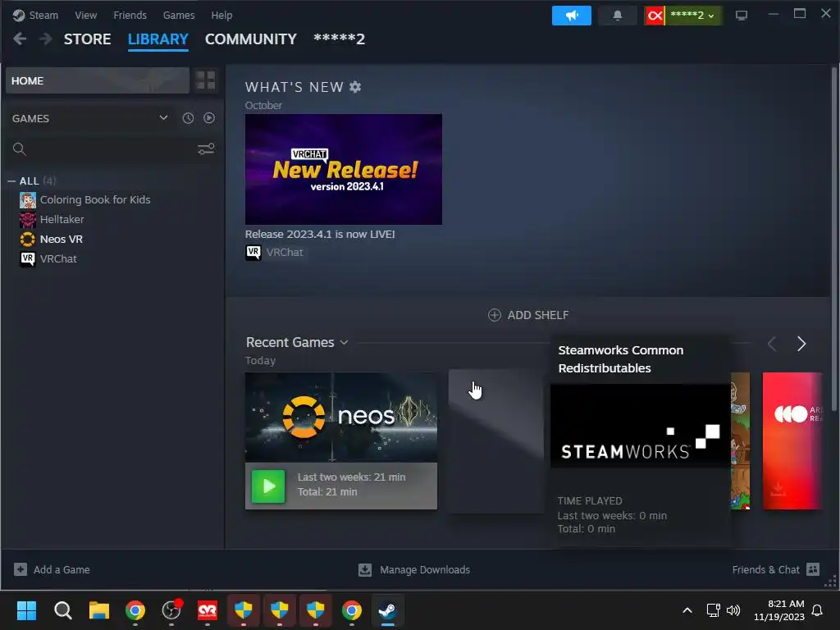840x630 pixels.
Task: Open Manage Downloads text link
Action: (x=425, y=569)
